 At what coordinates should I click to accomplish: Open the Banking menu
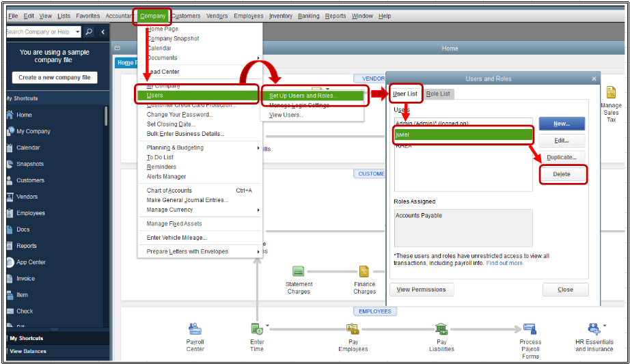[x=309, y=16]
